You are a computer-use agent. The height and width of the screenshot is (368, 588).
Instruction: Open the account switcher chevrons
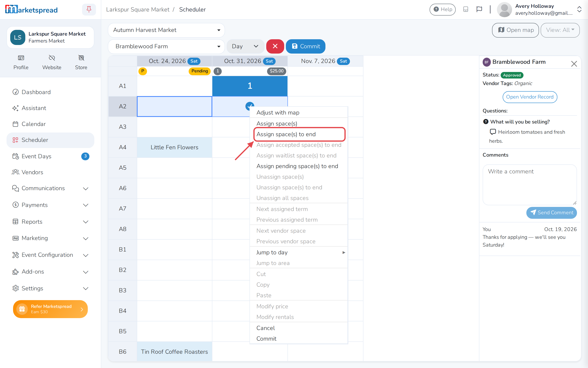(579, 9)
